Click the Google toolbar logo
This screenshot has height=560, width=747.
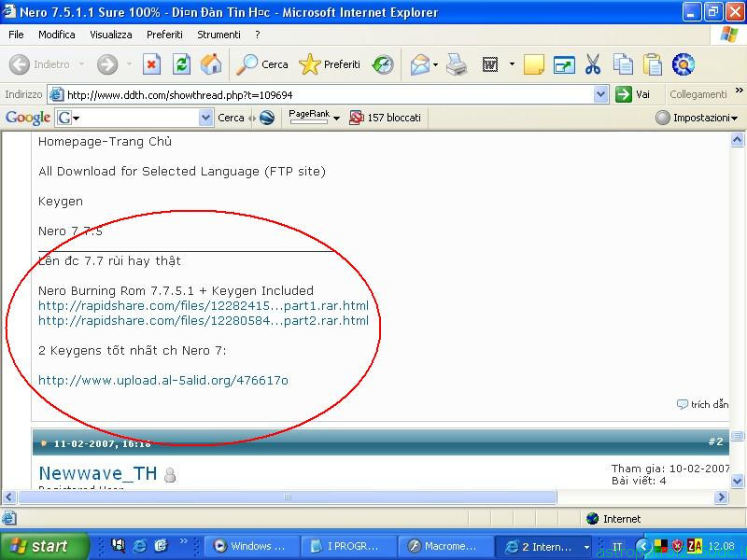tap(28, 118)
